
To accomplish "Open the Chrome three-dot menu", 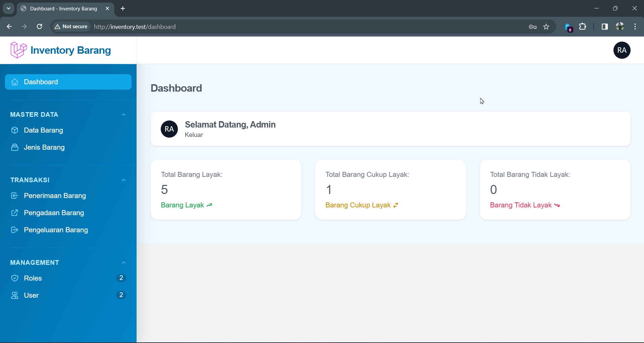I will [635, 27].
